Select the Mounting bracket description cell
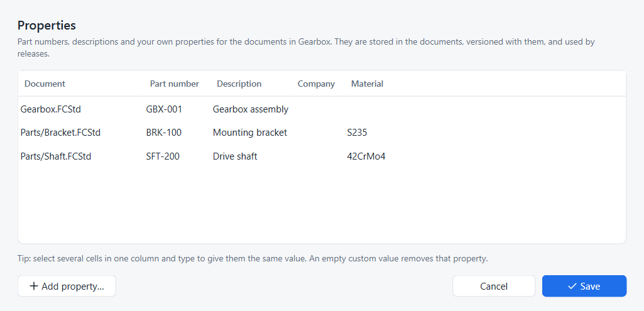Image resolution: width=644 pixels, height=311 pixels. point(251,133)
